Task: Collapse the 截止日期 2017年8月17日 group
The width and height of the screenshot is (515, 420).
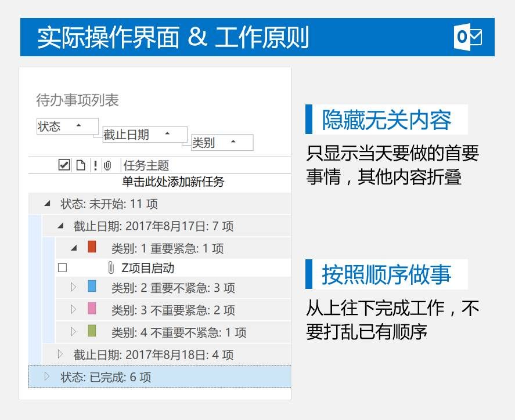Action: coord(60,226)
